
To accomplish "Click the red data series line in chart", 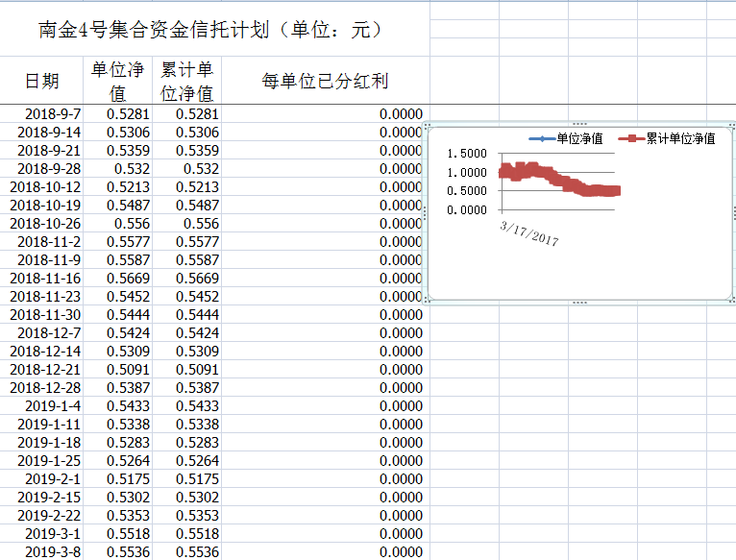I will (559, 179).
